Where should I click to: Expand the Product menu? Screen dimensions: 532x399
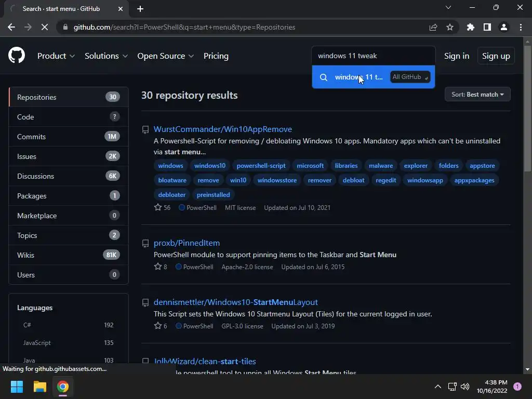(56, 56)
